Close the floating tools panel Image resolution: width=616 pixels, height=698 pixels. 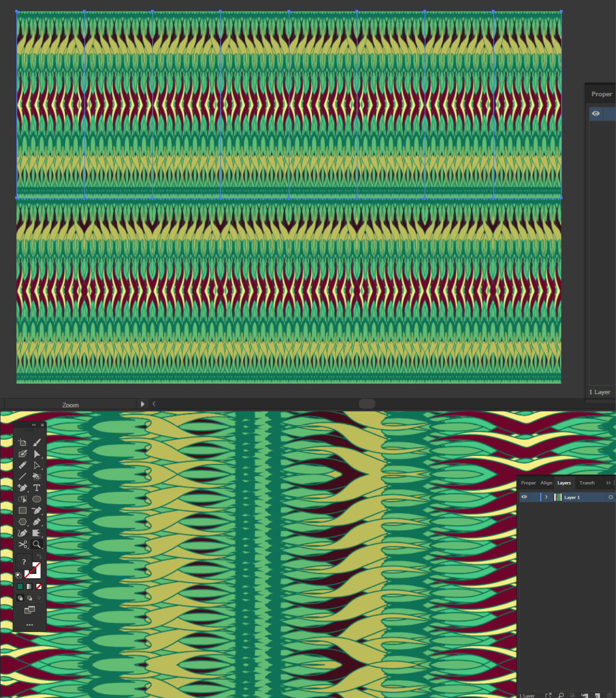coord(42,425)
